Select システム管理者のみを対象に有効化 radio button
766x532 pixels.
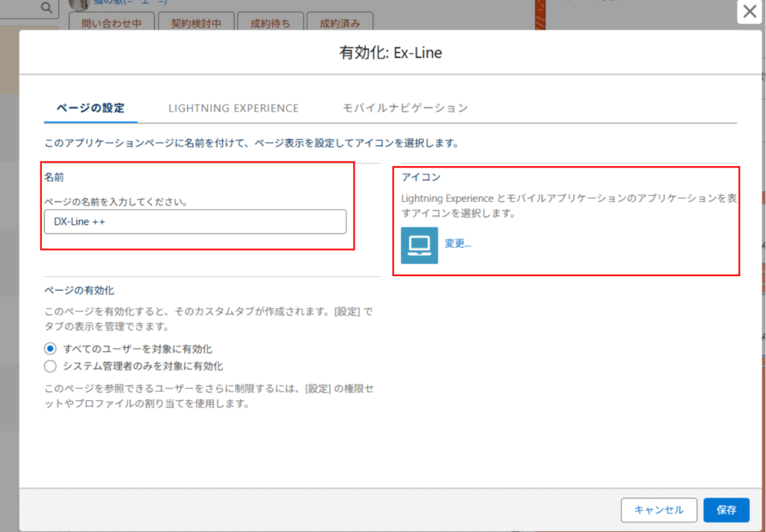(50, 366)
